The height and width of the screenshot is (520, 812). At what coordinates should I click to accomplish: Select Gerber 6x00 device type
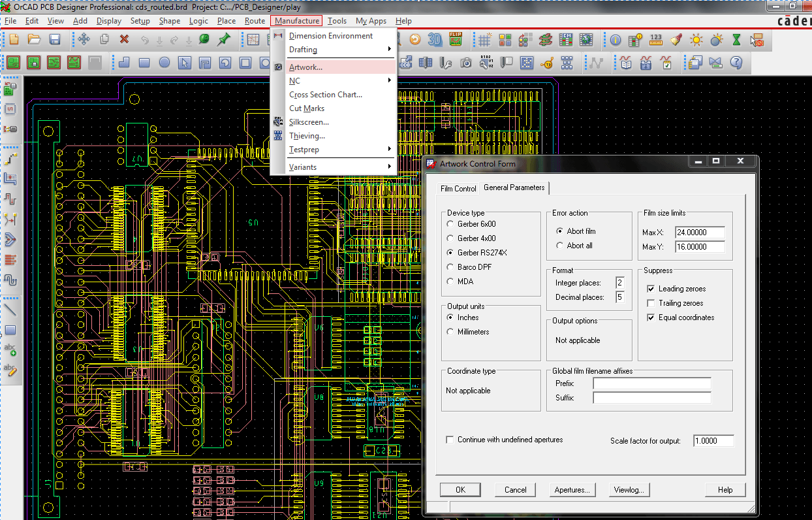tap(450, 224)
